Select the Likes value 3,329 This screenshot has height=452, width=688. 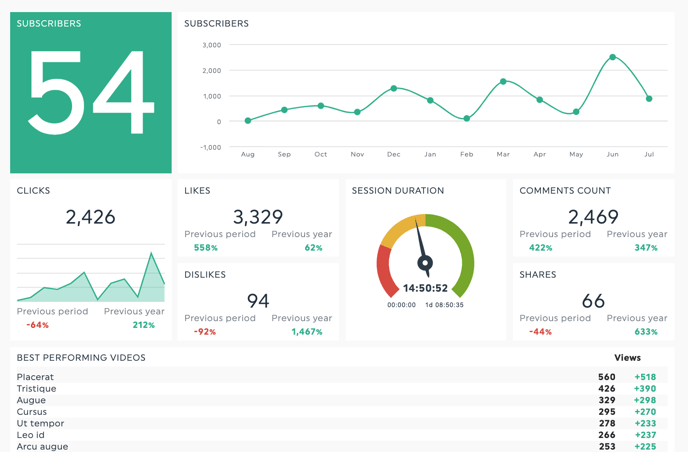[258, 217]
